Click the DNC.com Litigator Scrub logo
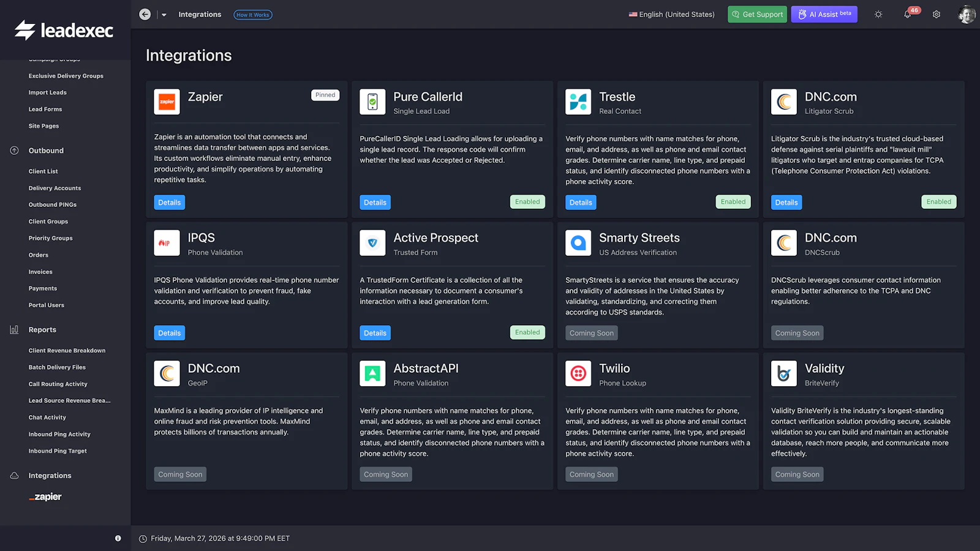Image resolution: width=980 pixels, height=551 pixels. [x=784, y=102]
